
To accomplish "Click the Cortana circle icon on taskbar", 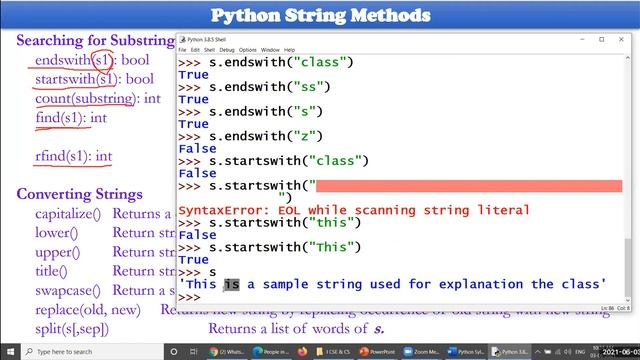I will click(174, 352).
